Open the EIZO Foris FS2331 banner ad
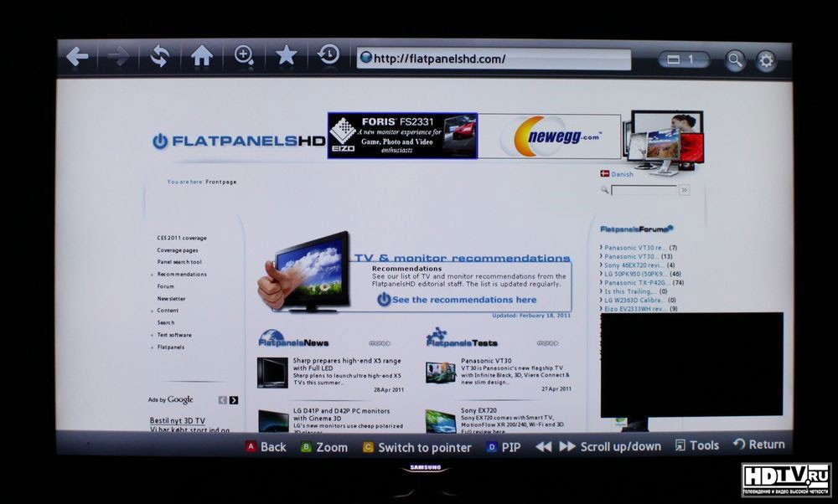Viewport: 838px width, 504px height. [402, 136]
